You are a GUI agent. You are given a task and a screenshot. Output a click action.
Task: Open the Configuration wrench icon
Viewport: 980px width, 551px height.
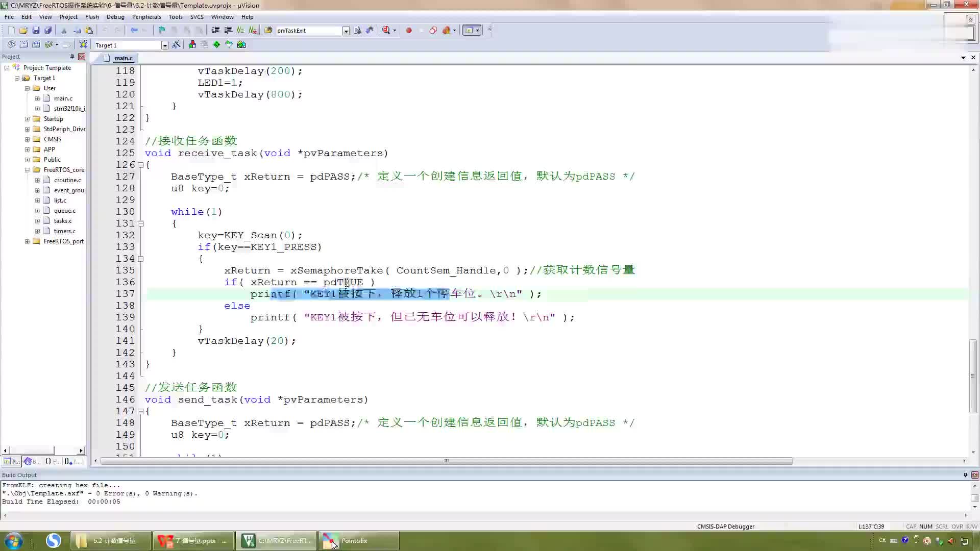pos(489,30)
